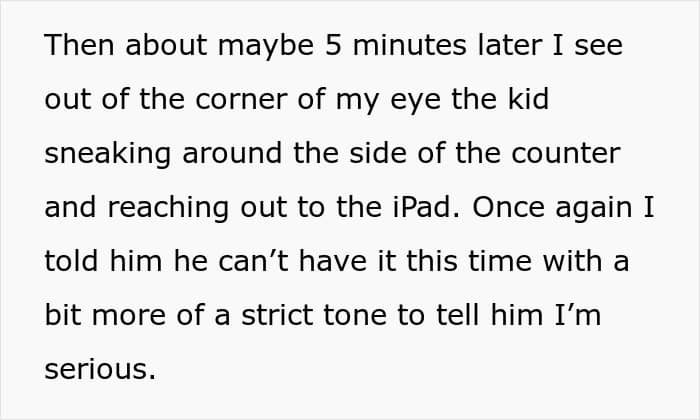Click on the word "maybe"
This screenshot has height=420, width=700.
click(266, 46)
